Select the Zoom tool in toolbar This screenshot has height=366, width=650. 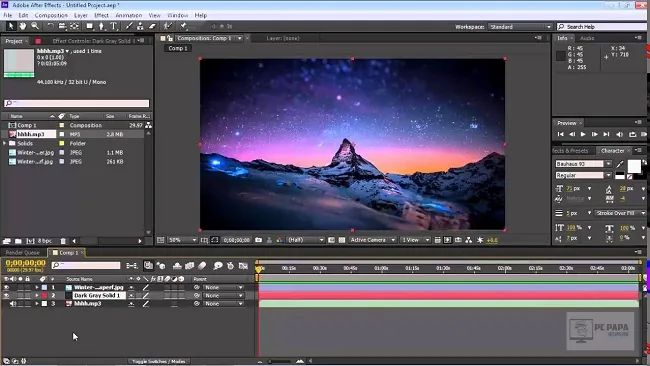tap(35, 26)
